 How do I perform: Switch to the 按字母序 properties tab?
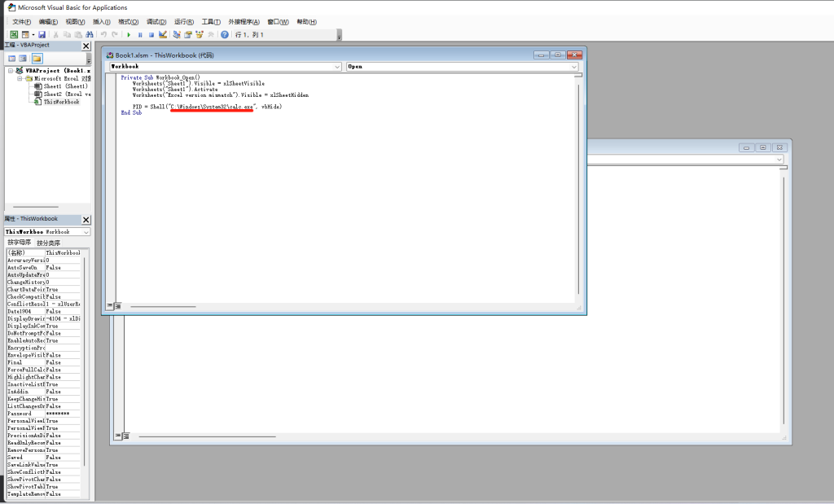20,243
